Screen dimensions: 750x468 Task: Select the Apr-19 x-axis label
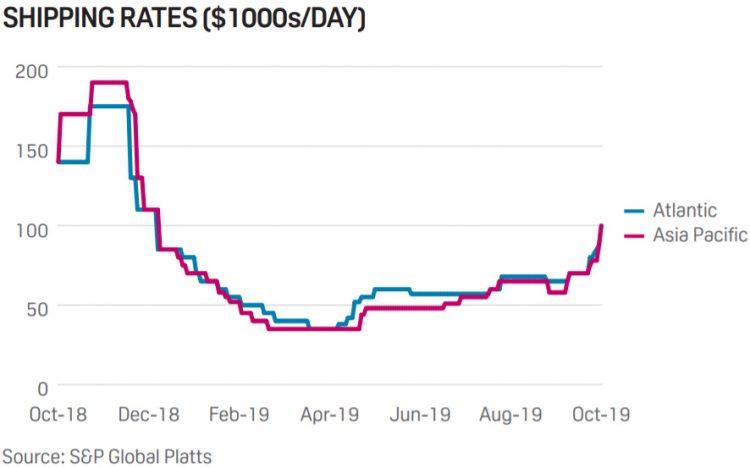(330, 412)
